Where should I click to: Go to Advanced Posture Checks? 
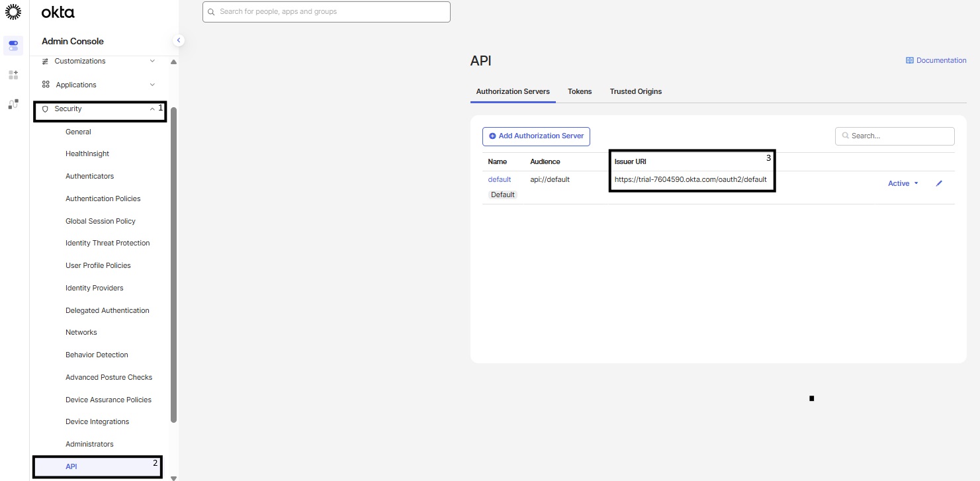(109, 377)
